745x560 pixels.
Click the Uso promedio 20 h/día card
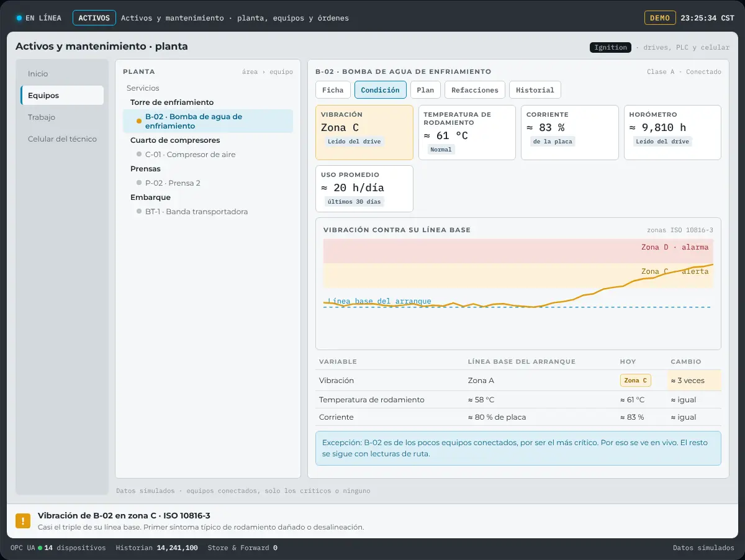[364, 189]
